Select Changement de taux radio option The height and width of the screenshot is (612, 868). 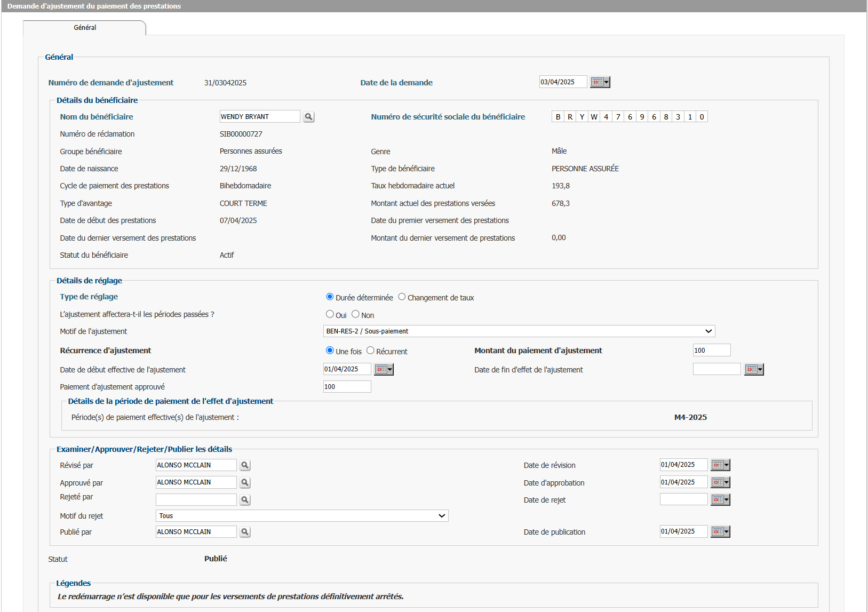point(402,297)
